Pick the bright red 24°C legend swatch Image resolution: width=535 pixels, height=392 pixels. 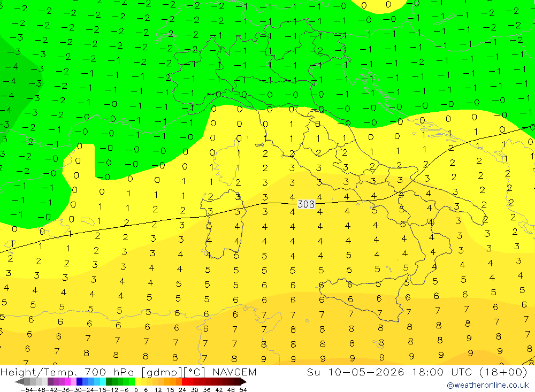point(185,381)
